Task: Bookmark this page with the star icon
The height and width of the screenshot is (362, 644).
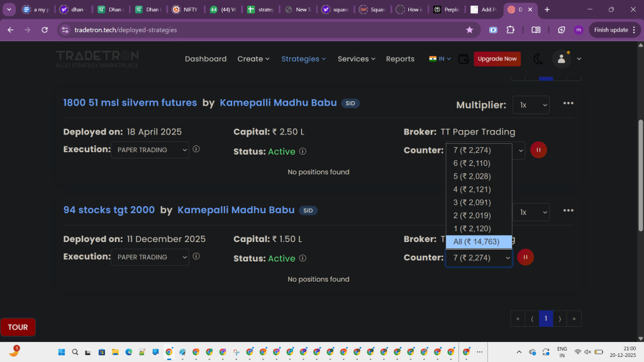Action: (469, 30)
